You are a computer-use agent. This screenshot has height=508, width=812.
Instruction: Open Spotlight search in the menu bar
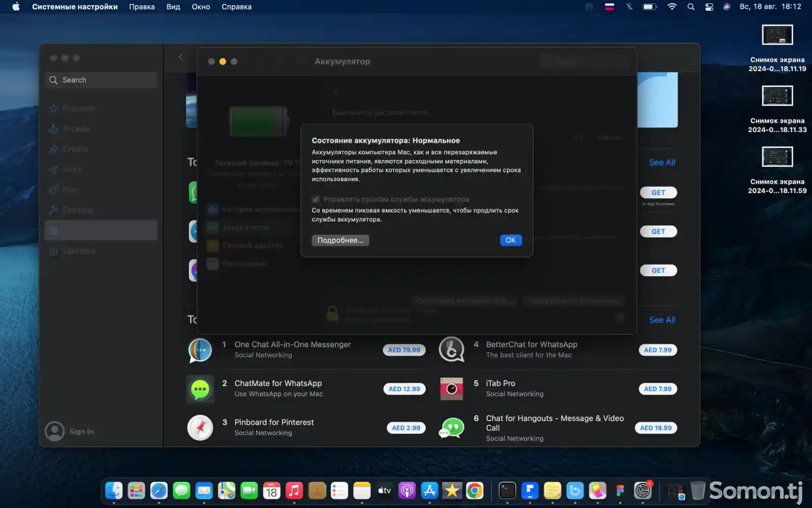[691, 7]
